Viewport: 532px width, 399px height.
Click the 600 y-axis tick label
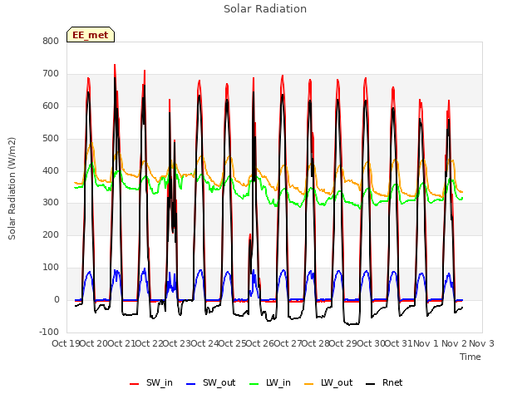51,106
